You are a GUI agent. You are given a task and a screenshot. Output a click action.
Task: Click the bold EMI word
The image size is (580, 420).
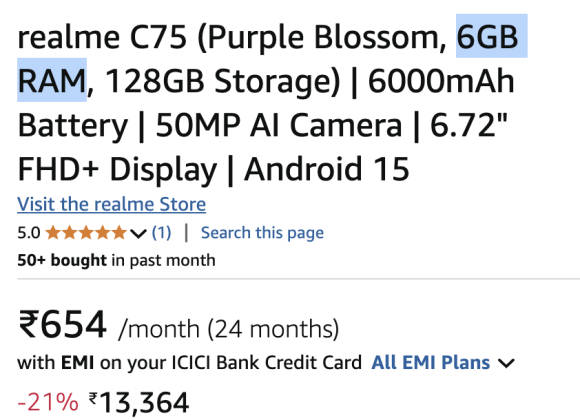point(77,362)
